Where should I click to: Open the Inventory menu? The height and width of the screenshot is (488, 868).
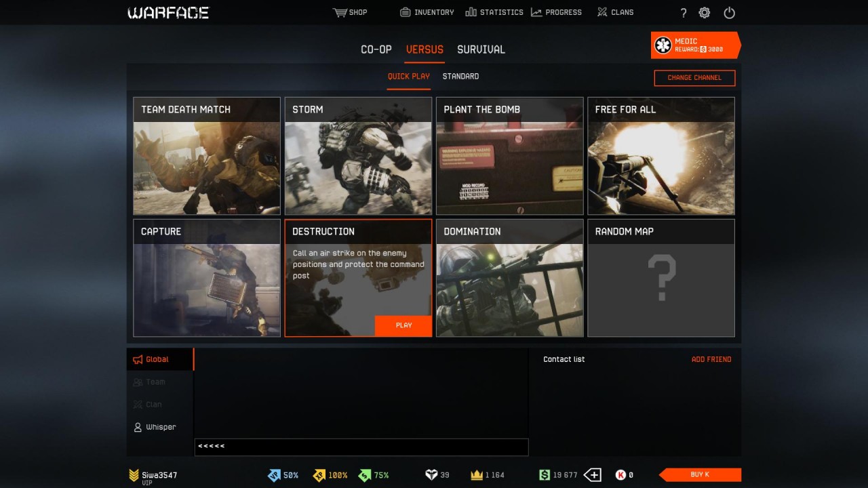click(x=427, y=12)
